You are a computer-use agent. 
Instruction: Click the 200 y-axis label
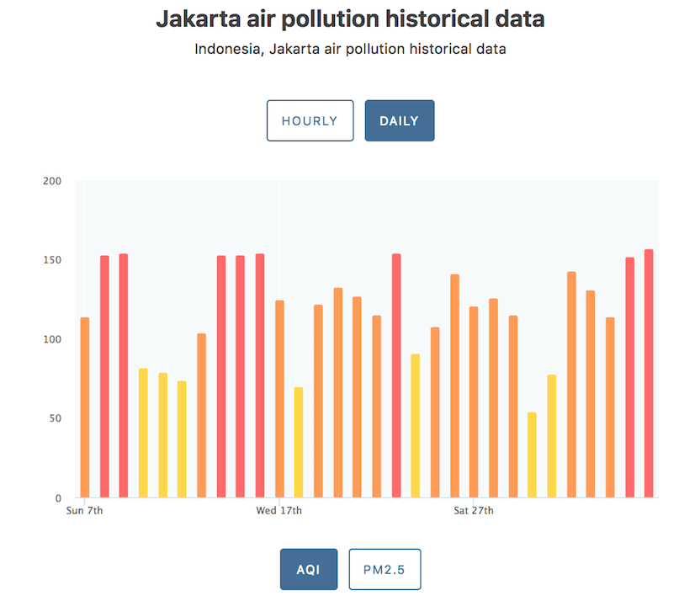[52, 181]
